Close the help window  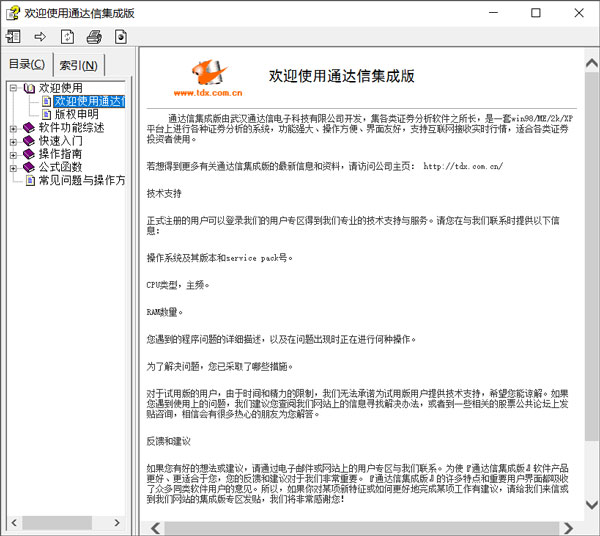coord(579,13)
